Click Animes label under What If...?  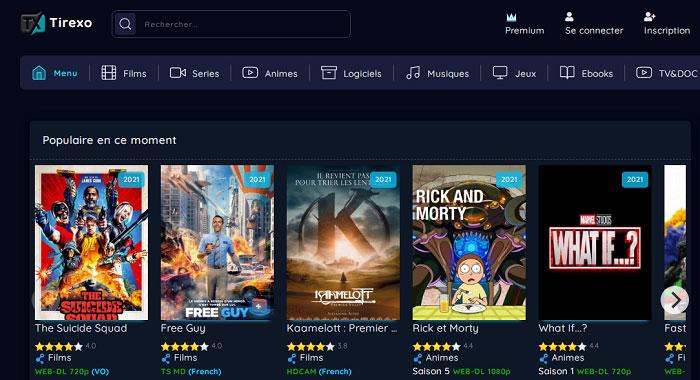click(568, 358)
